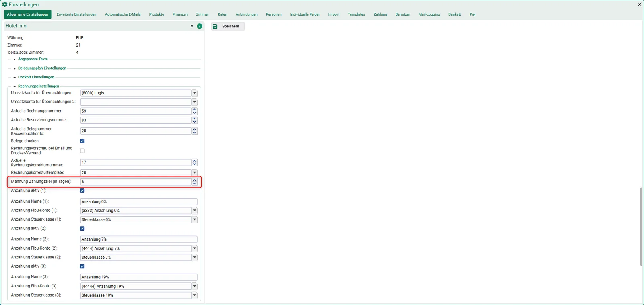Open the Anbindungen tab

click(246, 14)
